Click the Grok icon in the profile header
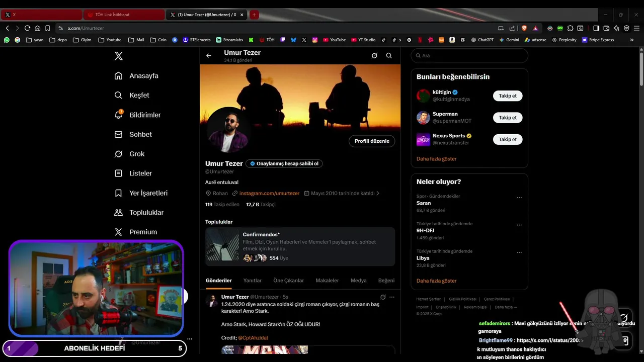This screenshot has width=644, height=362. [x=374, y=56]
